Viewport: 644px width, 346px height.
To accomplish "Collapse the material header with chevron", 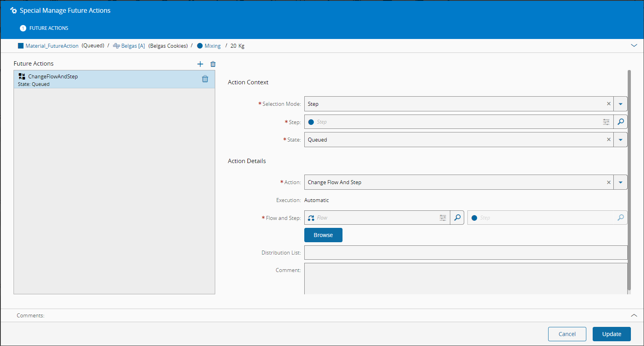I will click(634, 46).
